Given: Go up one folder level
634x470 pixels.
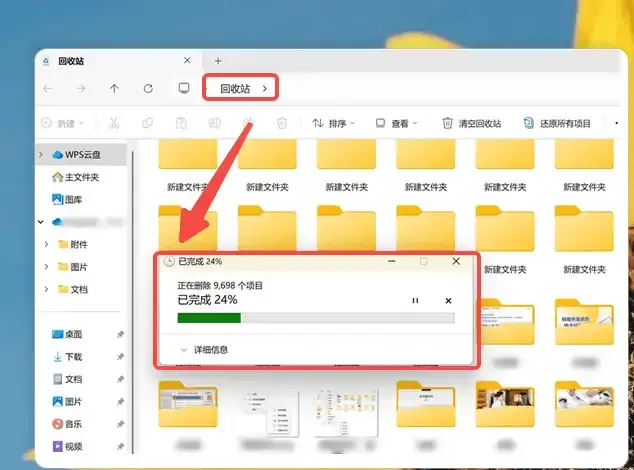Looking at the screenshot, I should (x=114, y=88).
